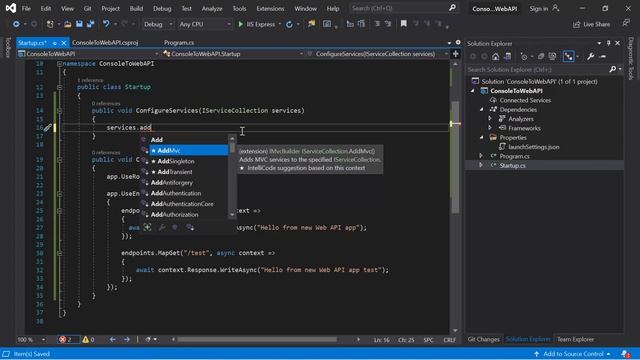Toggle the wrench filter in IntelliSense footer
The width and height of the screenshot is (640, 360).
pos(162,228)
